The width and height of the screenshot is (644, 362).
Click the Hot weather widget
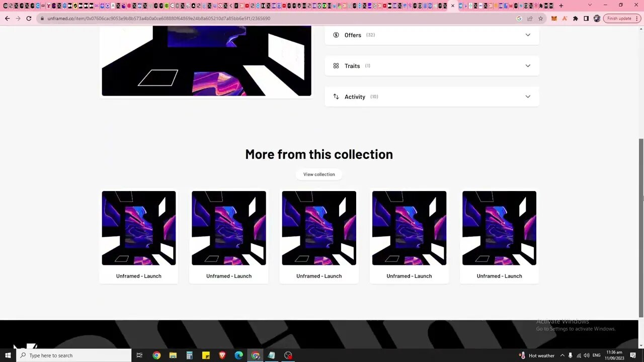tap(536, 355)
